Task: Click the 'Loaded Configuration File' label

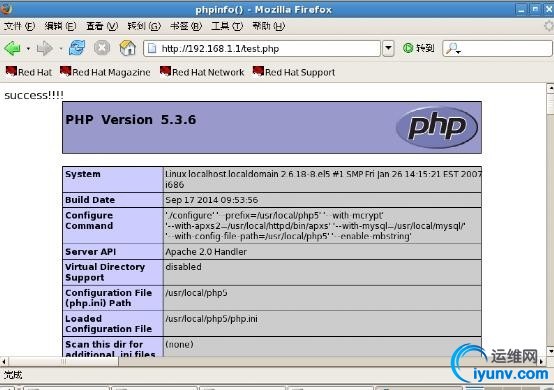Action: tap(108, 324)
